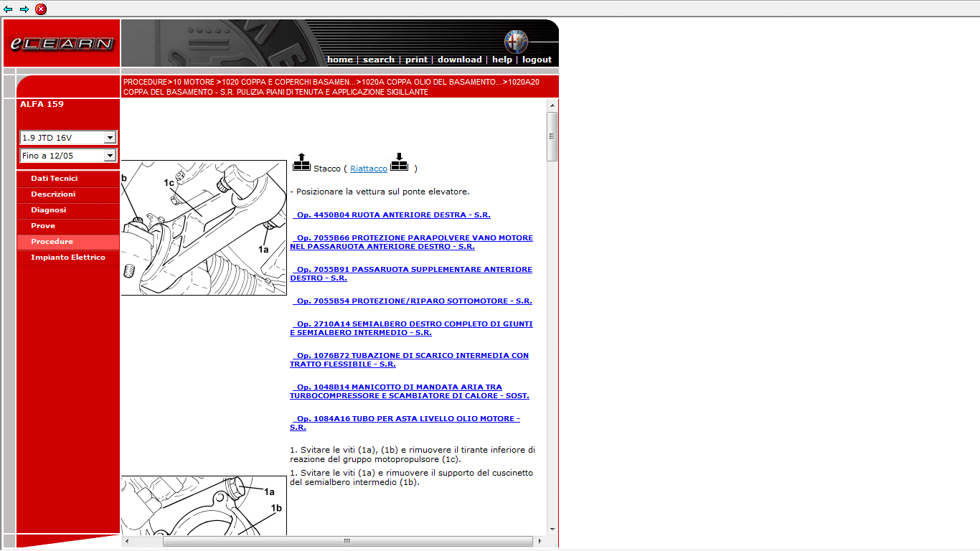Open the Dati Tecnici menu section

[55, 179]
